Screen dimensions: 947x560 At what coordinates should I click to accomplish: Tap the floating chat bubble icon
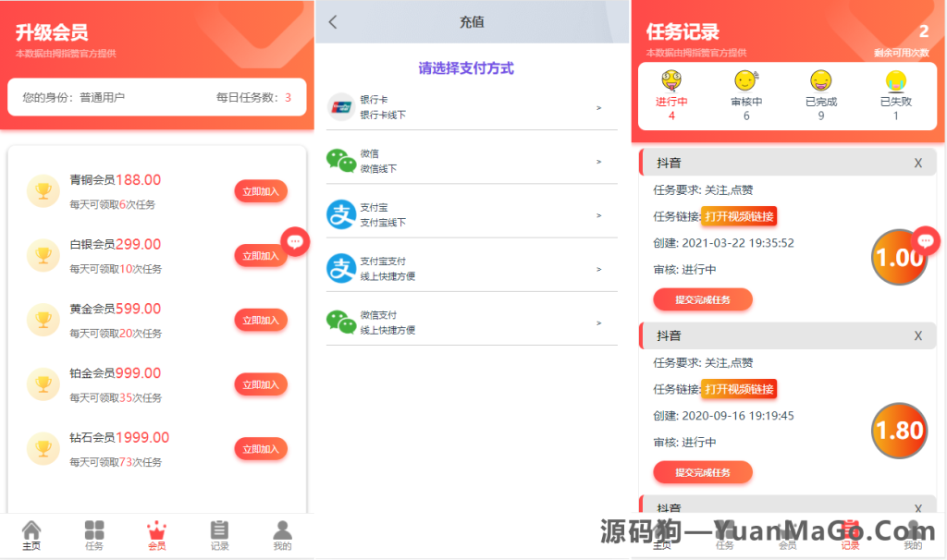coord(294,242)
